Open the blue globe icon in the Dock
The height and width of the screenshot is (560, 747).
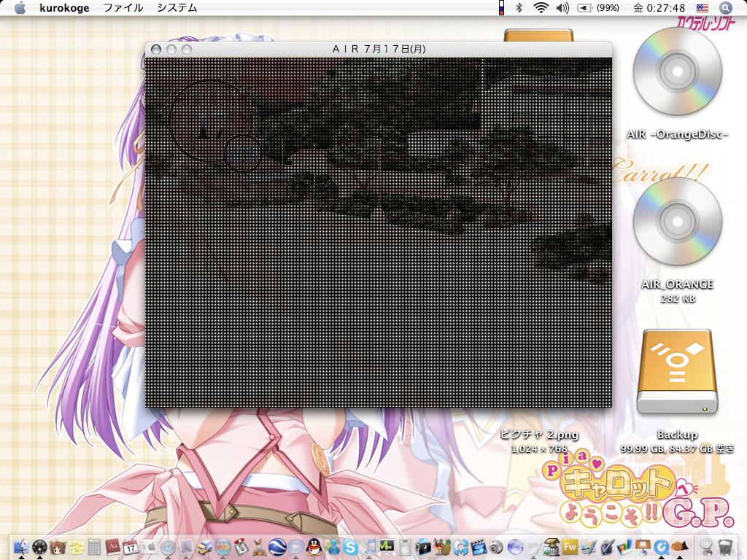(x=515, y=547)
